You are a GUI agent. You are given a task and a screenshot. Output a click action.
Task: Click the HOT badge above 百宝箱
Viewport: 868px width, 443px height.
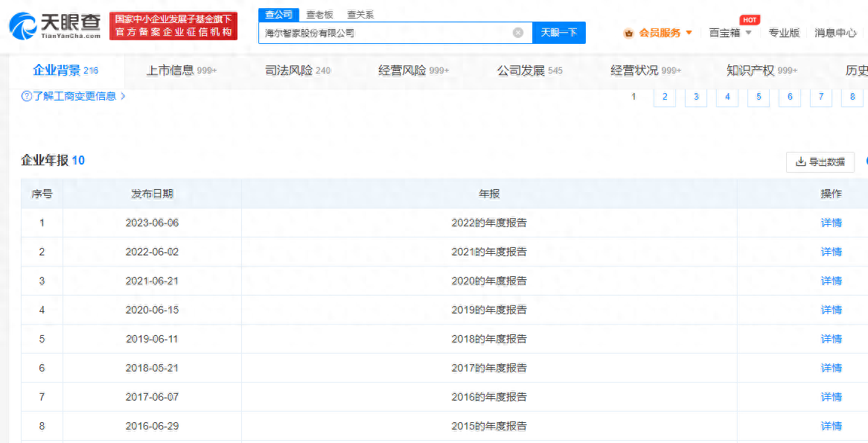pos(750,20)
